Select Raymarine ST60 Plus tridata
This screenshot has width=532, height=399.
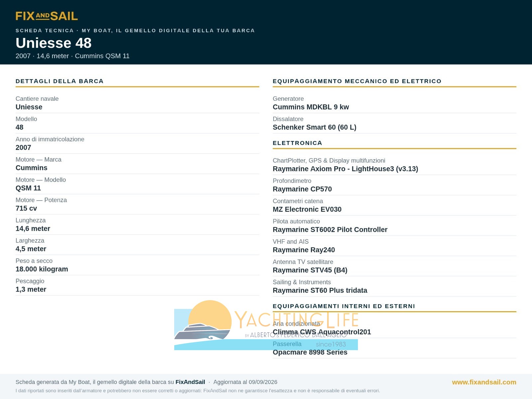click(320, 291)
